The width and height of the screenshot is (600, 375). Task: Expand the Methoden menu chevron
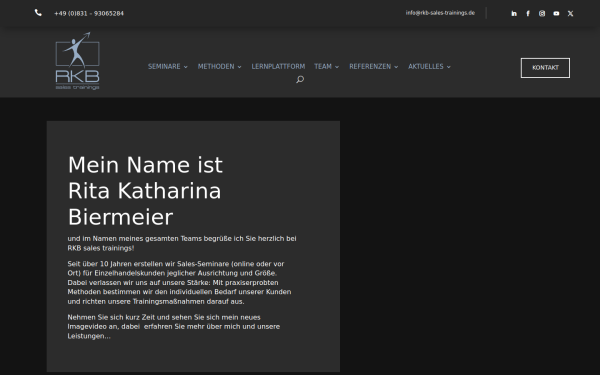tap(240, 67)
